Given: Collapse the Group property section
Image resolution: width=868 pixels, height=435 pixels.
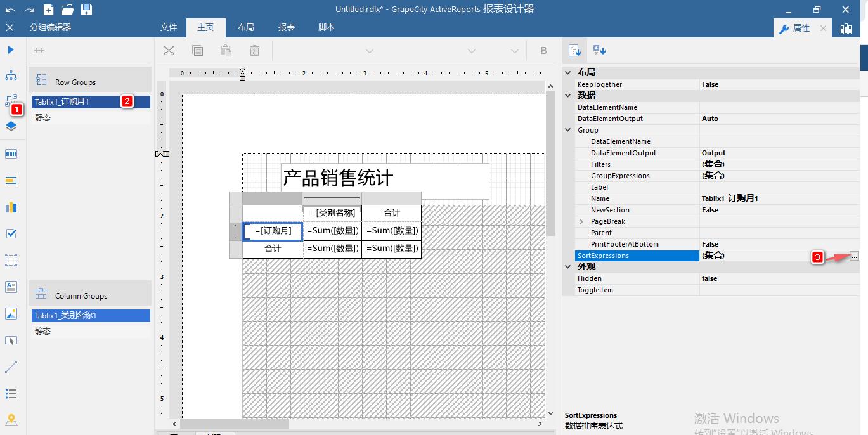Looking at the screenshot, I should tap(567, 129).
